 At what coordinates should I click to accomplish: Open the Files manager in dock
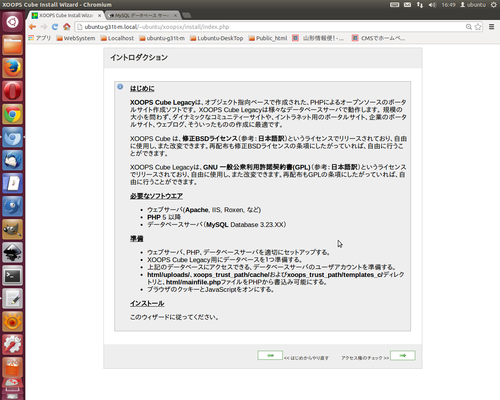[12, 45]
